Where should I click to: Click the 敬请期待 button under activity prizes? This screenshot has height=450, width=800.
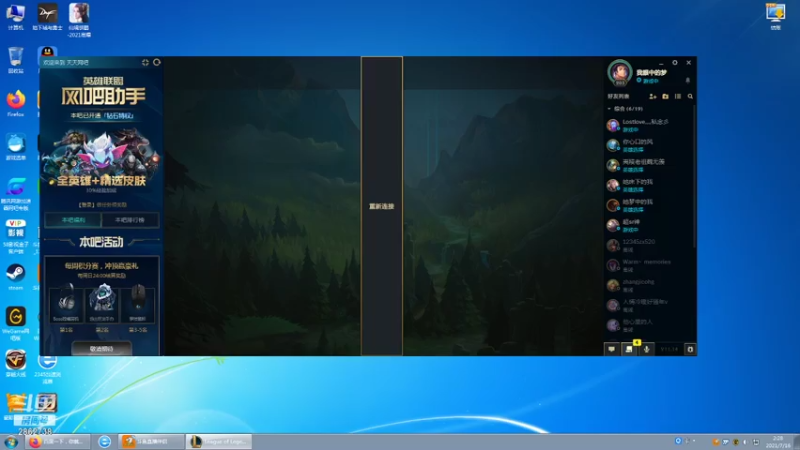[102, 349]
